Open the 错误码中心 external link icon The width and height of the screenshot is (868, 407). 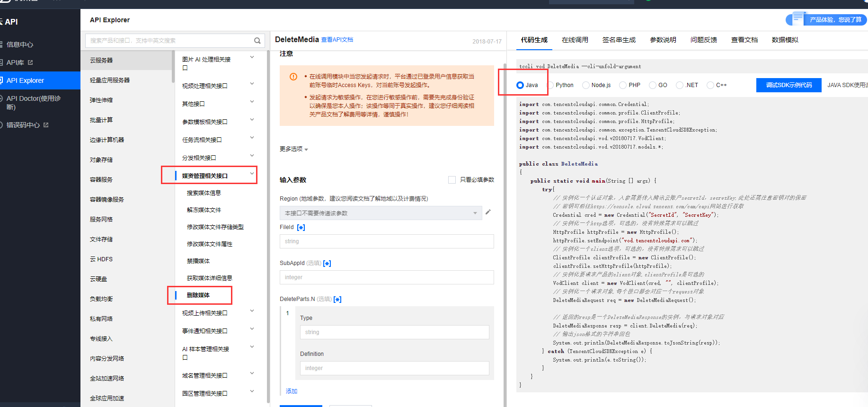[46, 125]
